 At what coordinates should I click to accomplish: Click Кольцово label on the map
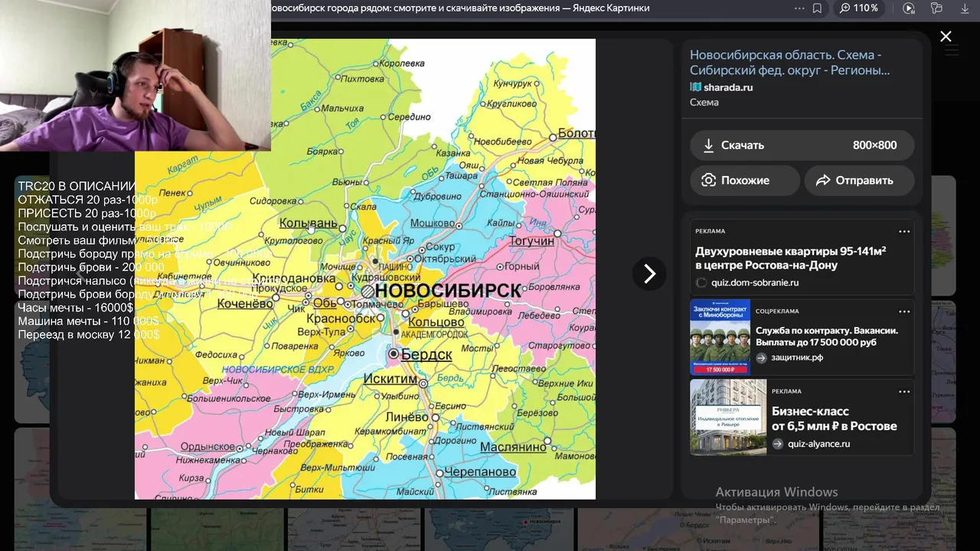[x=436, y=323]
